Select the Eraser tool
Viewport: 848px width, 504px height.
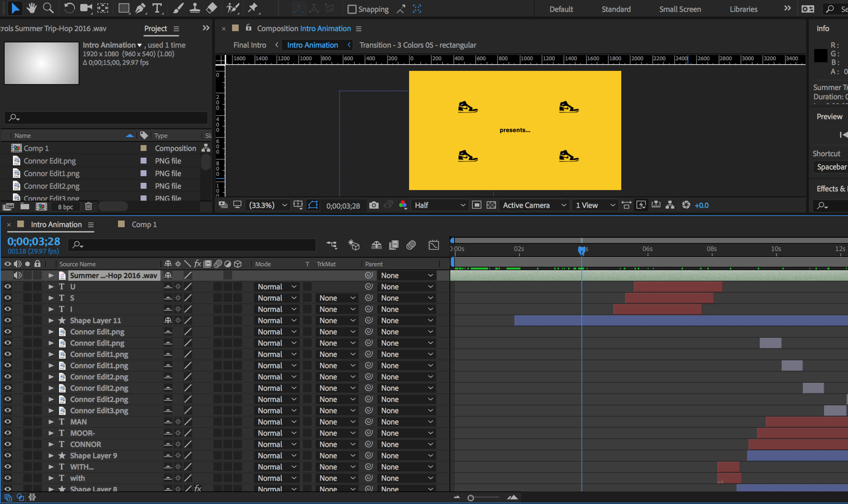click(211, 8)
